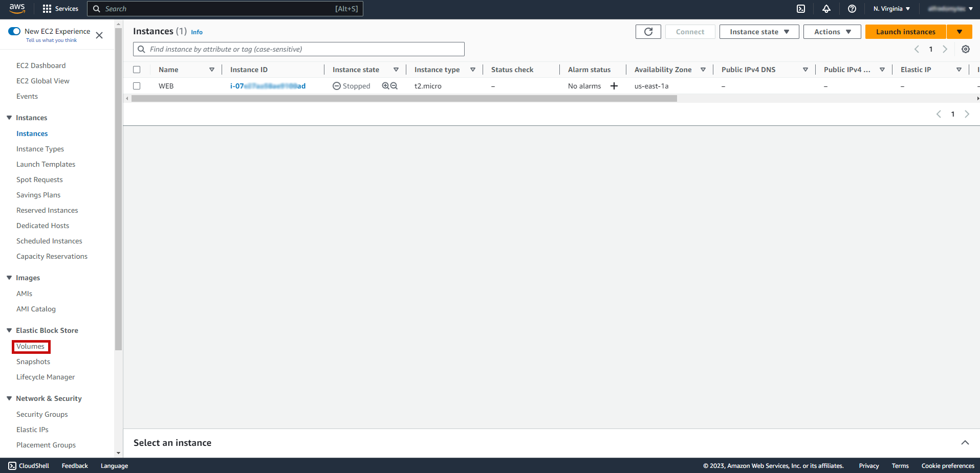The image size is (980, 473).
Task: Open the help question mark menu
Action: pyautogui.click(x=852, y=9)
